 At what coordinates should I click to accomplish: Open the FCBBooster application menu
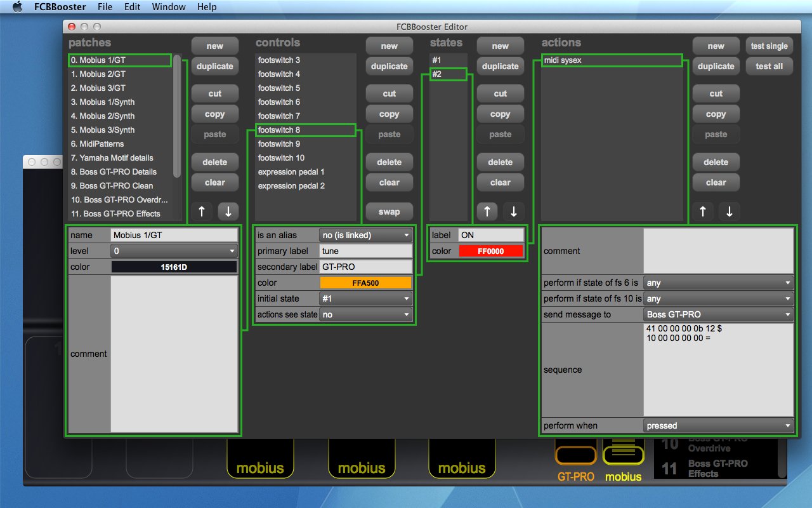[60, 7]
